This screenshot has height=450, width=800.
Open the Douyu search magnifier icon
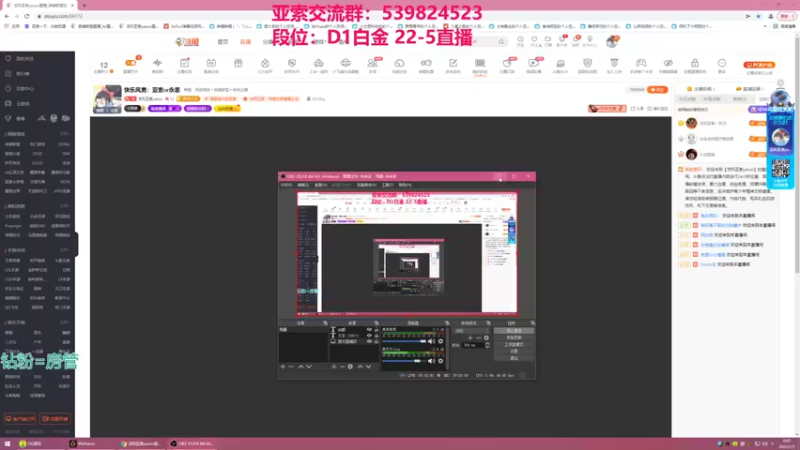click(502, 42)
